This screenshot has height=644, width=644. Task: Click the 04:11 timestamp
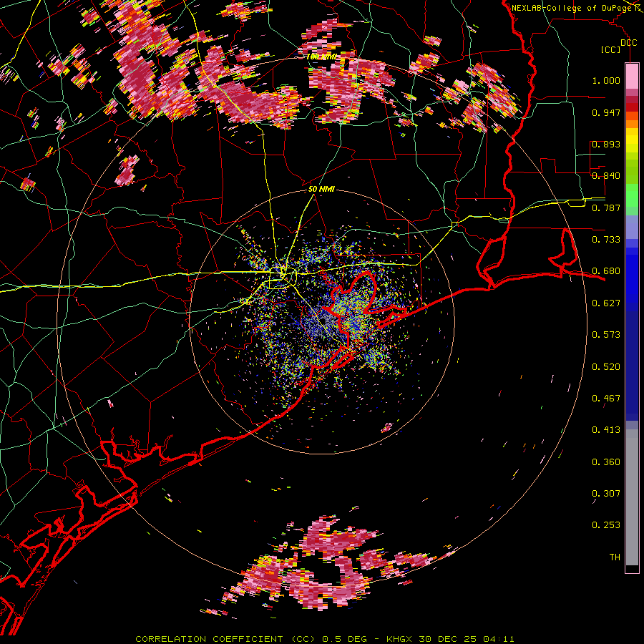[498, 639]
